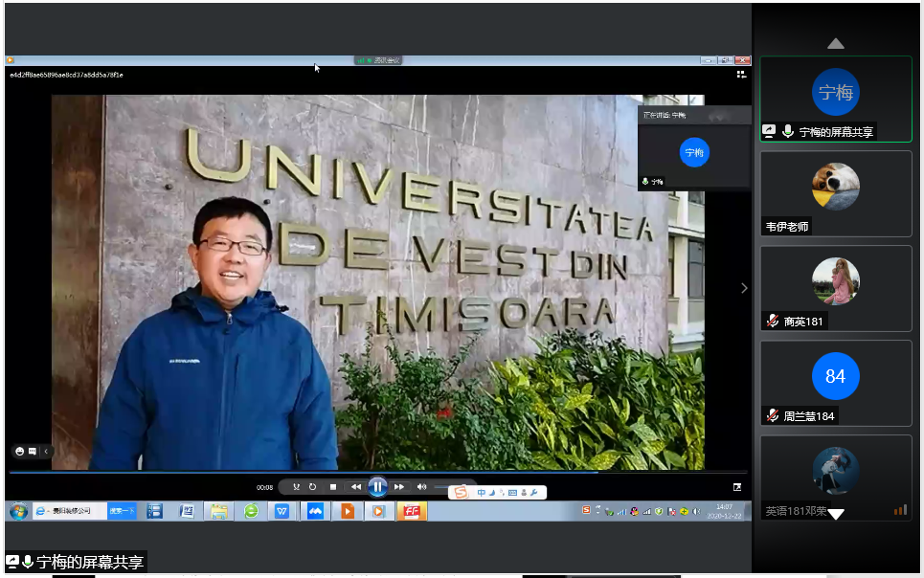Open the Windows Start menu
Image resolution: width=924 pixels, height=578 pixels.
pyautogui.click(x=17, y=511)
